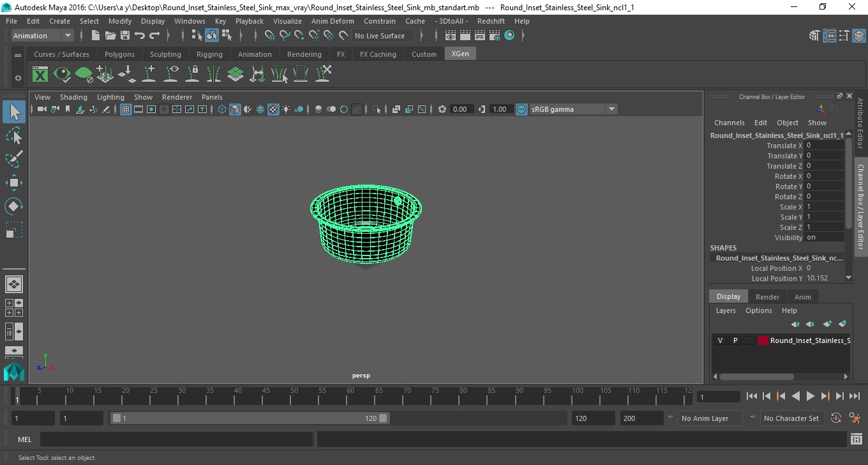Click the playback range slider bar
The width and height of the screenshot is (868, 465).
(x=250, y=418)
